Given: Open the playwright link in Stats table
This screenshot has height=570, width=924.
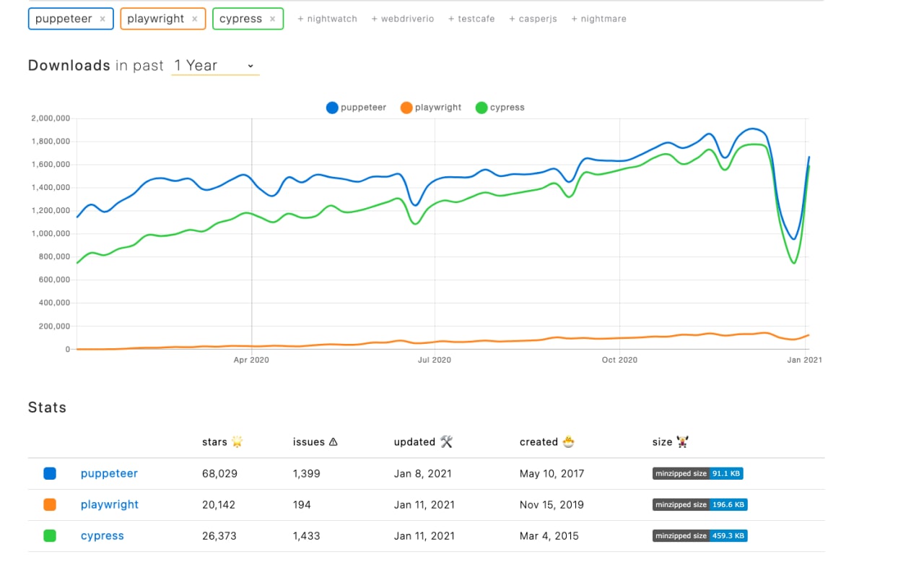Looking at the screenshot, I should (110, 505).
